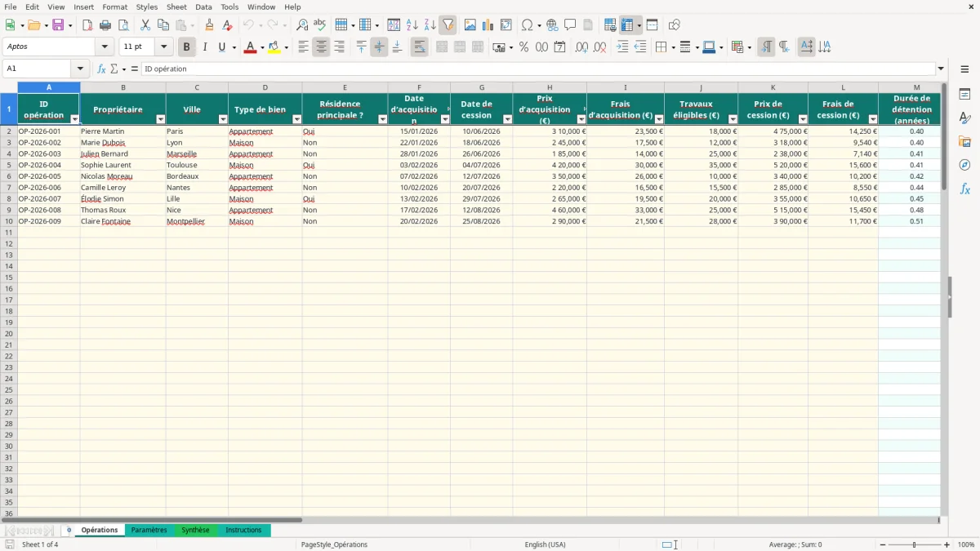Switch to the Synthèse sheet tab
Image resolution: width=980 pixels, height=551 pixels.
(195, 531)
